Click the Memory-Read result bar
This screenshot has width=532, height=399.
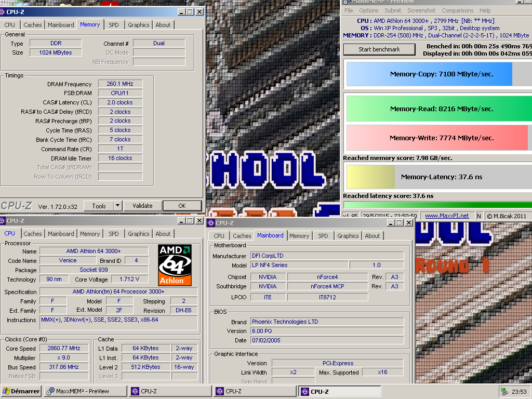click(x=439, y=109)
